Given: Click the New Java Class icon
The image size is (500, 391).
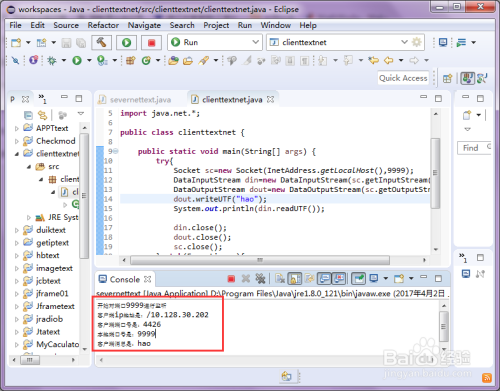Looking at the screenshot, I should (x=146, y=60).
